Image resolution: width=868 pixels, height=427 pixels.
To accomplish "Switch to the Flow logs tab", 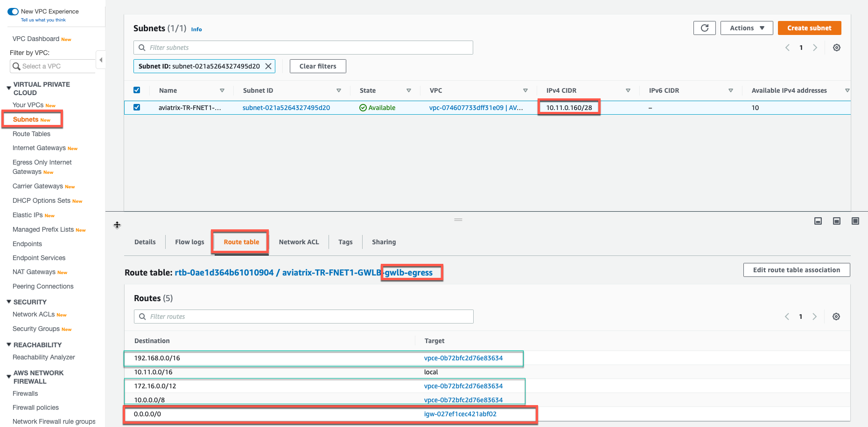I will [189, 242].
